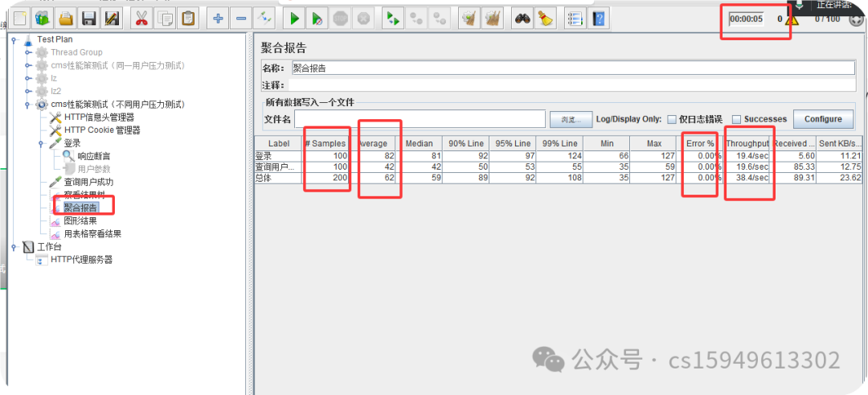This screenshot has width=868, height=395.
Task: Open the Templates icon in toolbar
Action: point(43,19)
